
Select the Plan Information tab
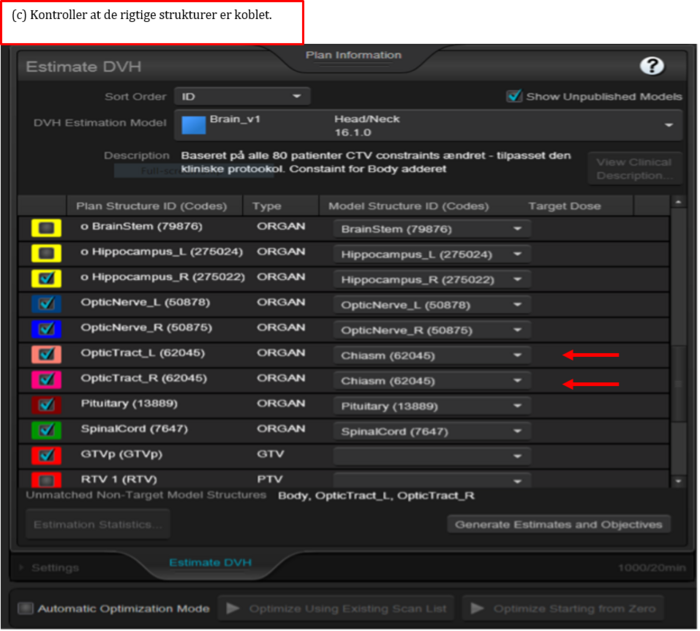click(x=346, y=55)
